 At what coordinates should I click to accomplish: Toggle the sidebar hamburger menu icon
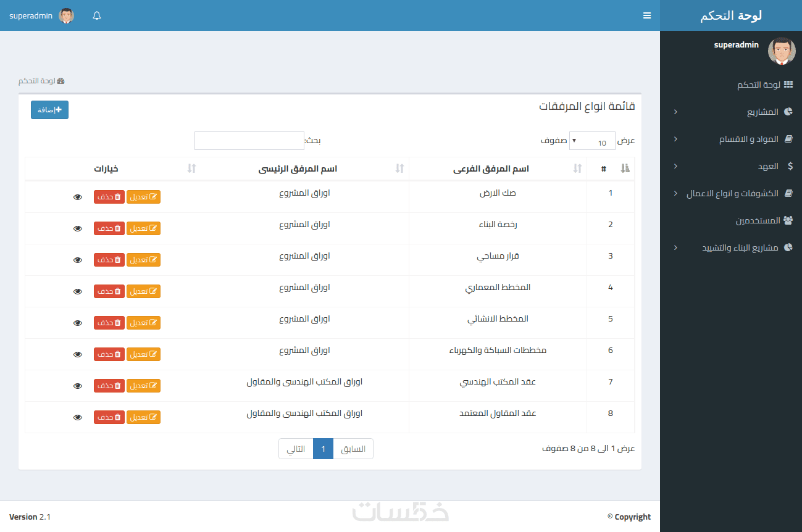[647, 15]
